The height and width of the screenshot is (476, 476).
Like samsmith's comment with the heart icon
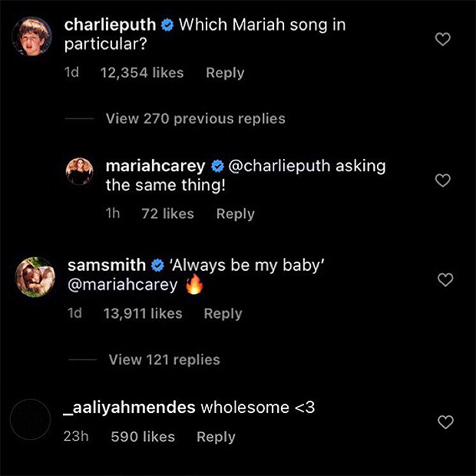click(445, 280)
